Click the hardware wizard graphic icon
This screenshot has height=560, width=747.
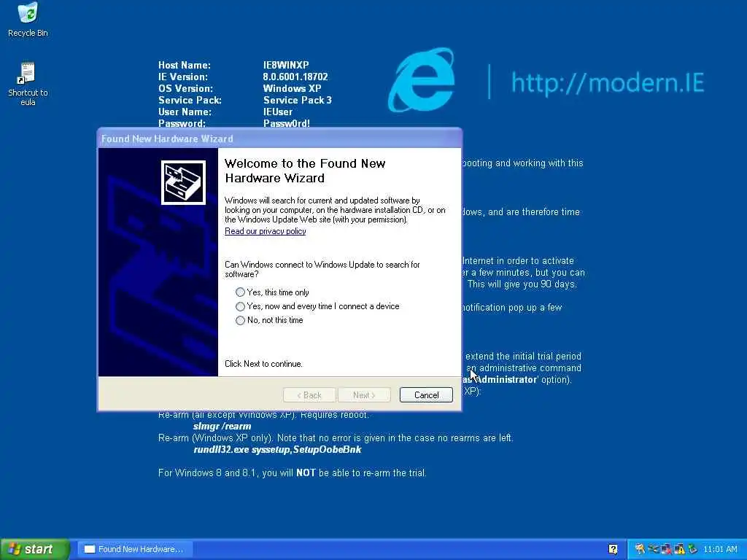coord(183,182)
